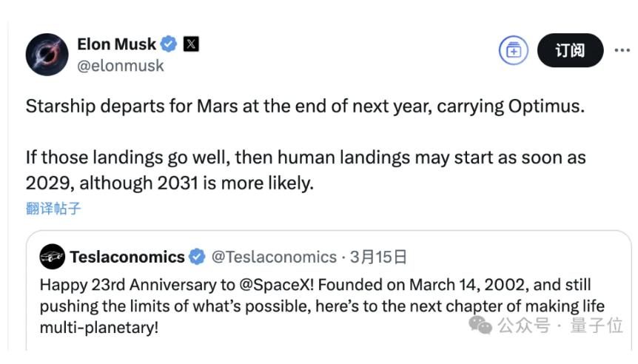Click the X affiliation badge beside Elon Musk
This screenshot has height=364, width=638.
(x=191, y=44)
